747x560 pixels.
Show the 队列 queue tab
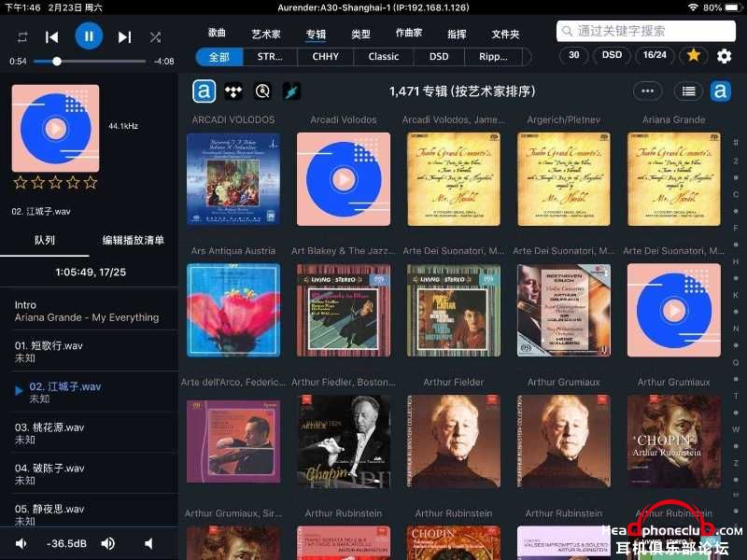[x=44, y=240]
